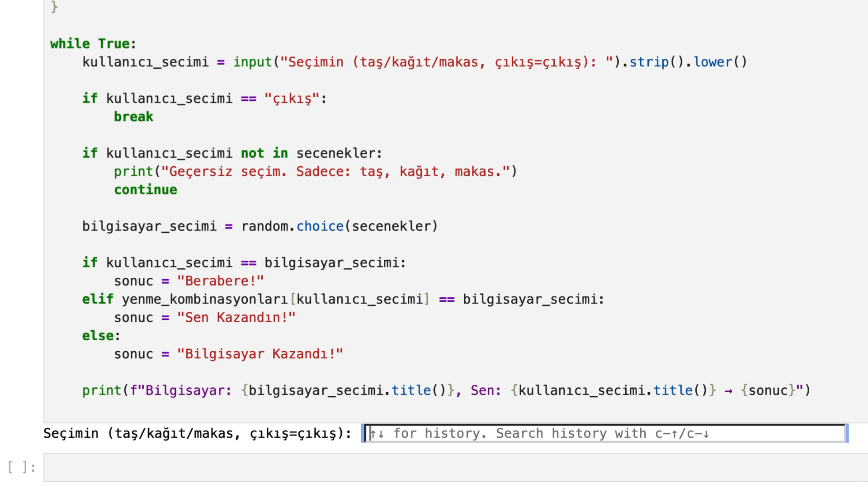Image resolution: width=868 pixels, height=488 pixels.
Task: Click the 'elif' keyword
Action: coord(98,299)
